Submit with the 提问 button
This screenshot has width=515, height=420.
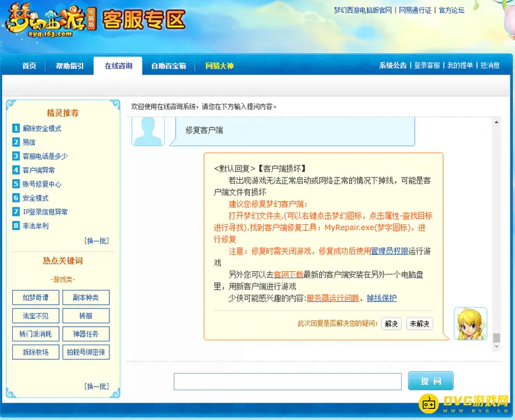coord(431,381)
